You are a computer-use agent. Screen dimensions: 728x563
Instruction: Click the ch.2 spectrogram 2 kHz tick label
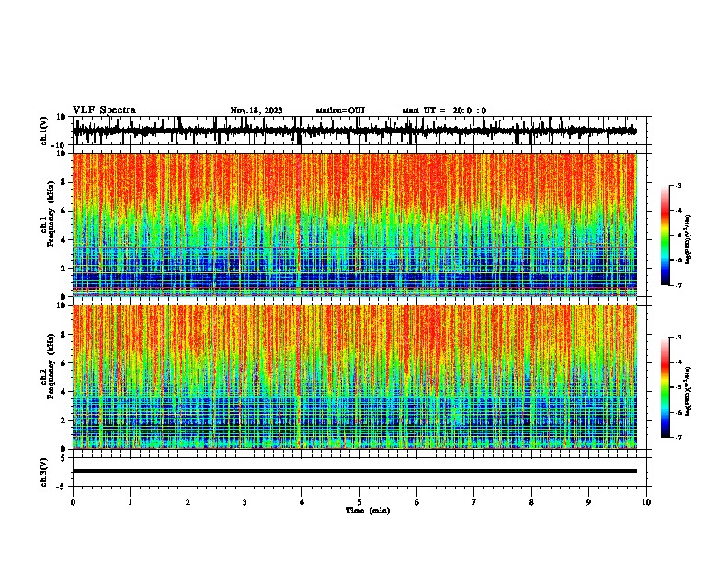coord(63,420)
